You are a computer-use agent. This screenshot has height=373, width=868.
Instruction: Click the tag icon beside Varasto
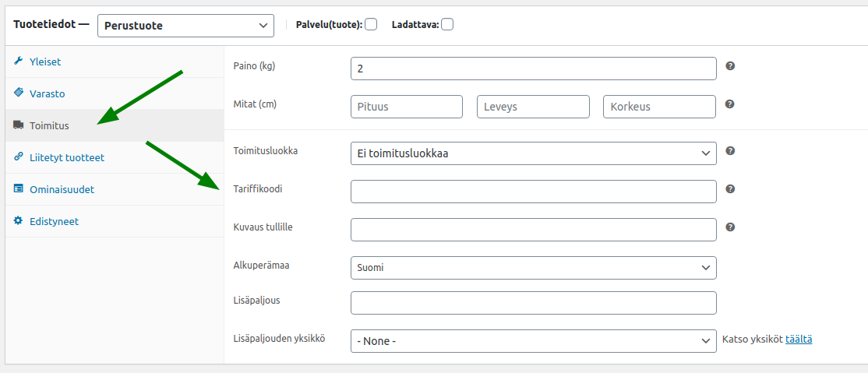click(x=18, y=93)
